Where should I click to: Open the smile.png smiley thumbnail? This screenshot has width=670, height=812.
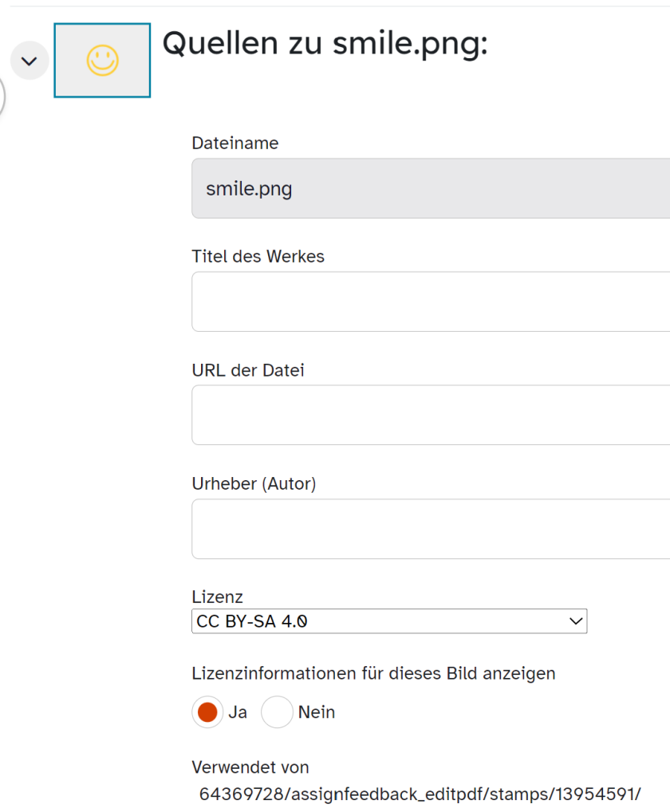(x=103, y=60)
